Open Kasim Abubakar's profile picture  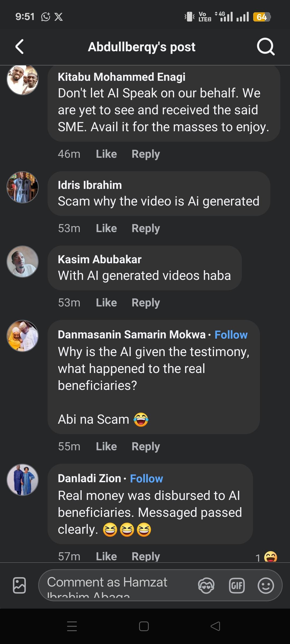(23, 262)
